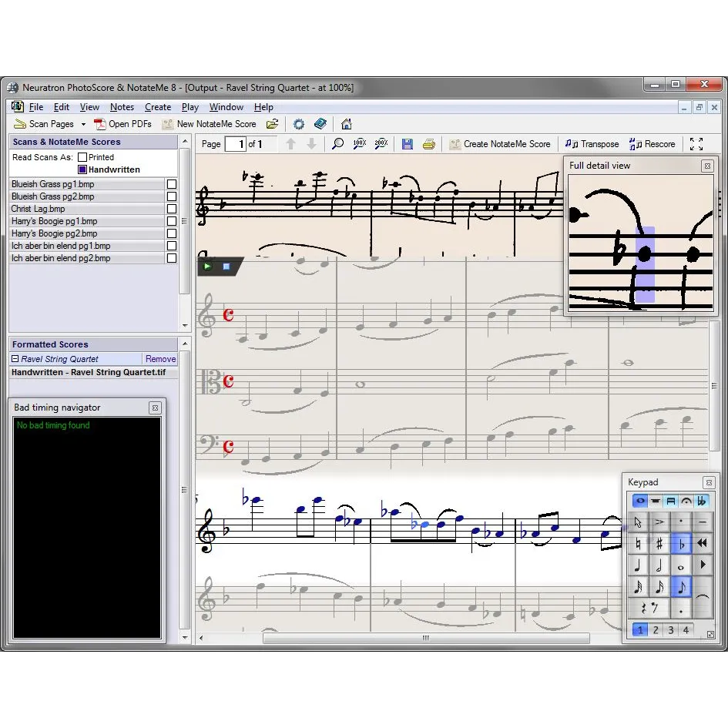Click New NotateMe Score button

pyautogui.click(x=209, y=124)
